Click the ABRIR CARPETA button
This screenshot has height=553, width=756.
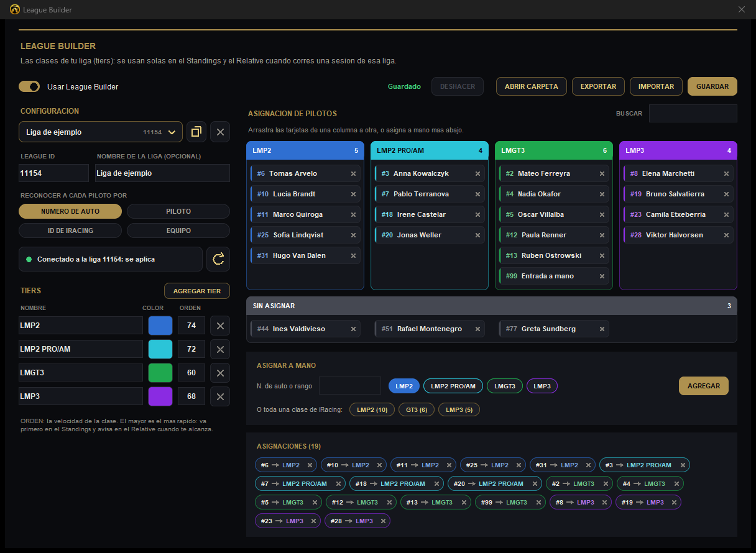pyautogui.click(x=532, y=86)
